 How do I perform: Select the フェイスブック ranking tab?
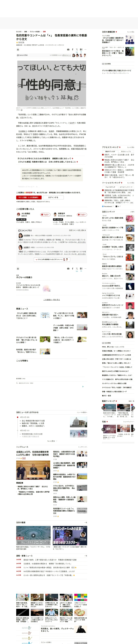click(x=110, y=187)
